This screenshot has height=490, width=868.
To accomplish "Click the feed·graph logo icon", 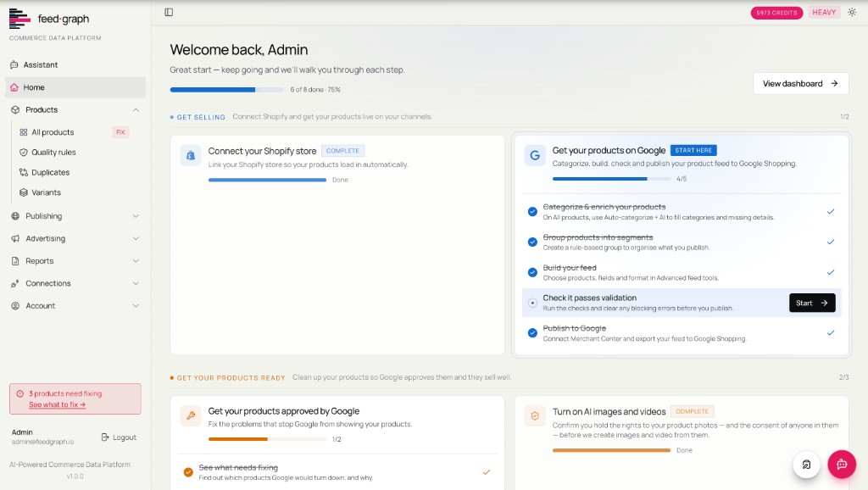I will tap(19, 19).
